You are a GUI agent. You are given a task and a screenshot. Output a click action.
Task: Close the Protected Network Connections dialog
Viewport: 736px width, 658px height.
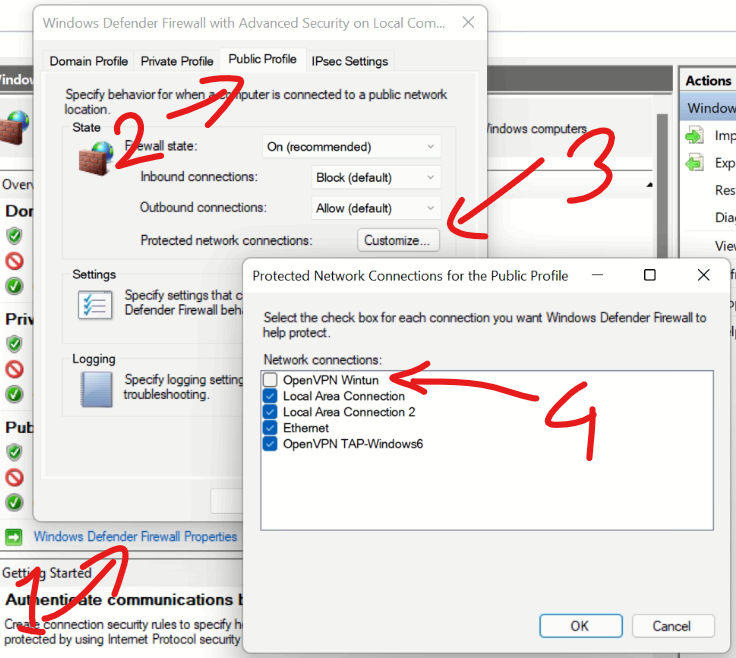[x=703, y=275]
